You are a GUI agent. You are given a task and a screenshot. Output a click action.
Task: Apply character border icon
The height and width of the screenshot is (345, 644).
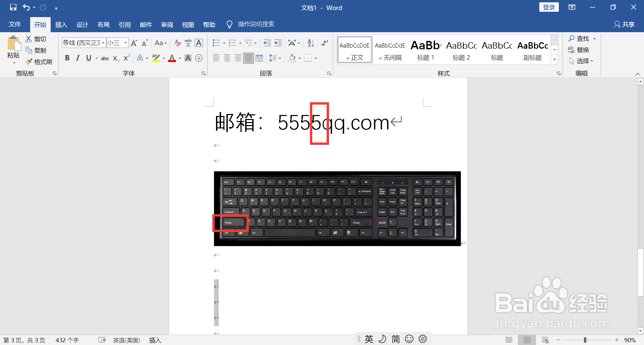(x=199, y=43)
